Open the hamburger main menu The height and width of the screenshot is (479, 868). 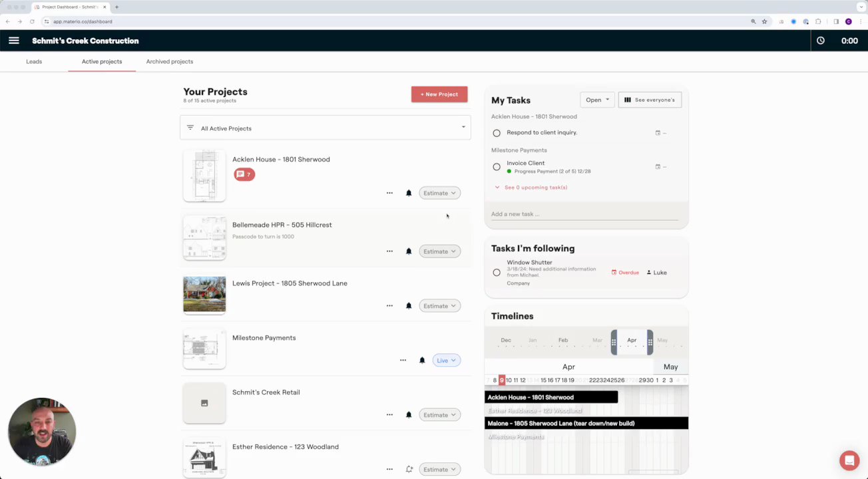(14, 41)
